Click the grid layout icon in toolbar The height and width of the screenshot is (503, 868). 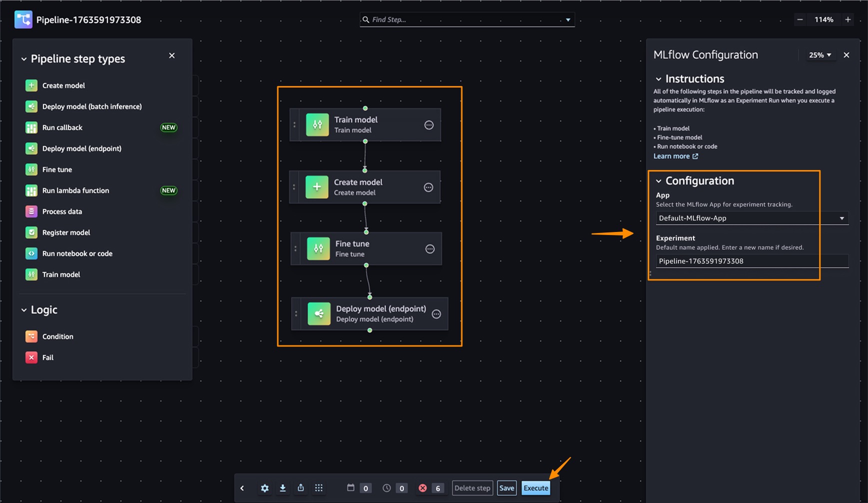tap(319, 488)
